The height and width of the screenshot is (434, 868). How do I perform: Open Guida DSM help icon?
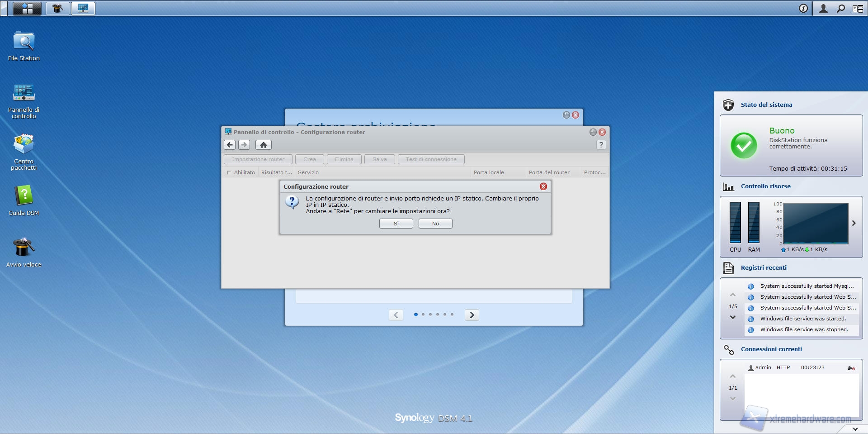24,196
